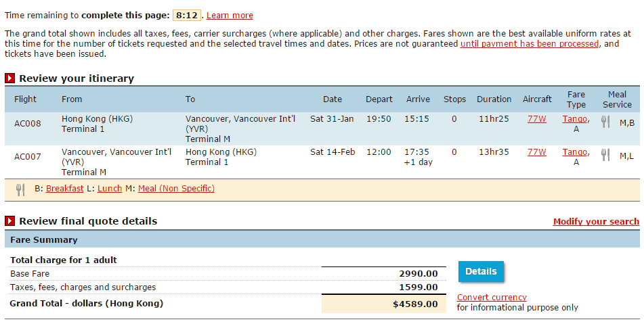This screenshot has width=644, height=326.
Task: Click the Fare Summary header bar
Action: 322,240
